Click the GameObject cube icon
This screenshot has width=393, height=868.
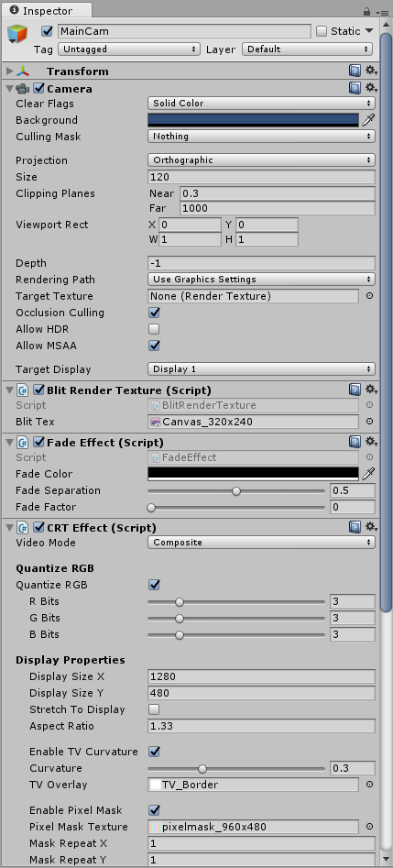(x=16, y=34)
